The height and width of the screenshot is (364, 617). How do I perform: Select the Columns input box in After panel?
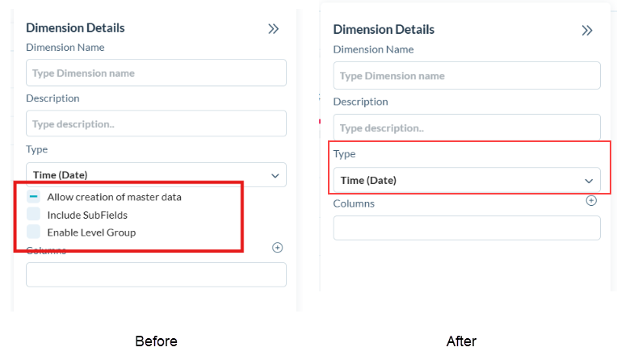(467, 228)
